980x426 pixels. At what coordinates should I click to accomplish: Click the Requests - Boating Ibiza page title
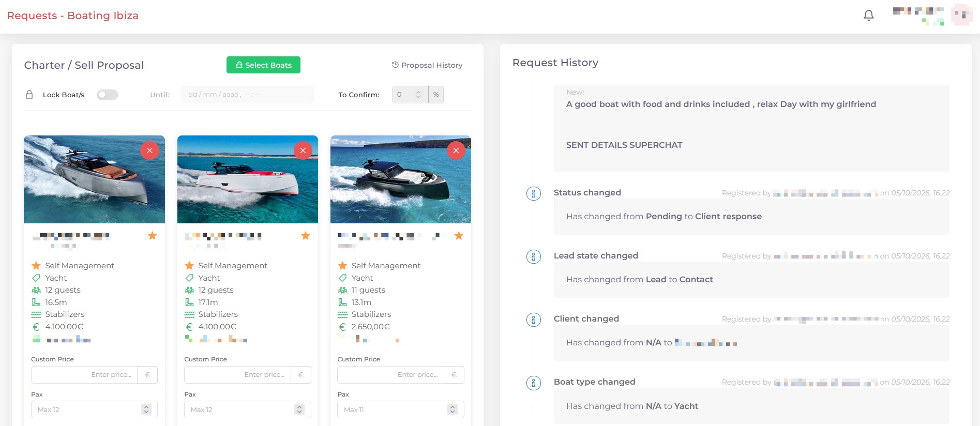pyautogui.click(x=73, y=16)
